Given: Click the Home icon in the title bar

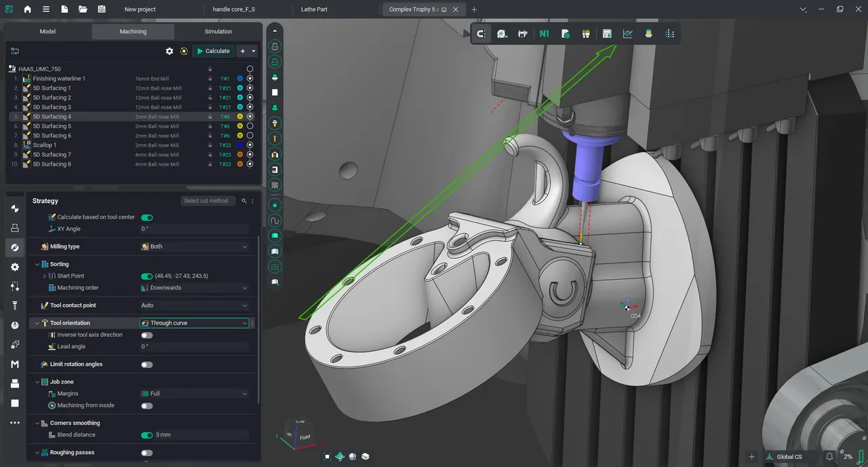Looking at the screenshot, I should pyautogui.click(x=27, y=10).
